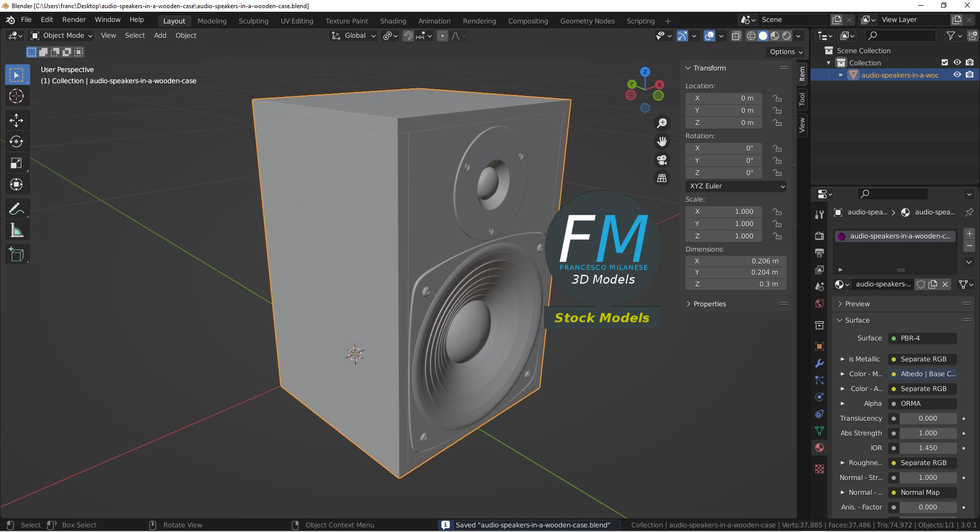Select the Measure tool
The width and height of the screenshot is (980, 532).
click(16, 230)
